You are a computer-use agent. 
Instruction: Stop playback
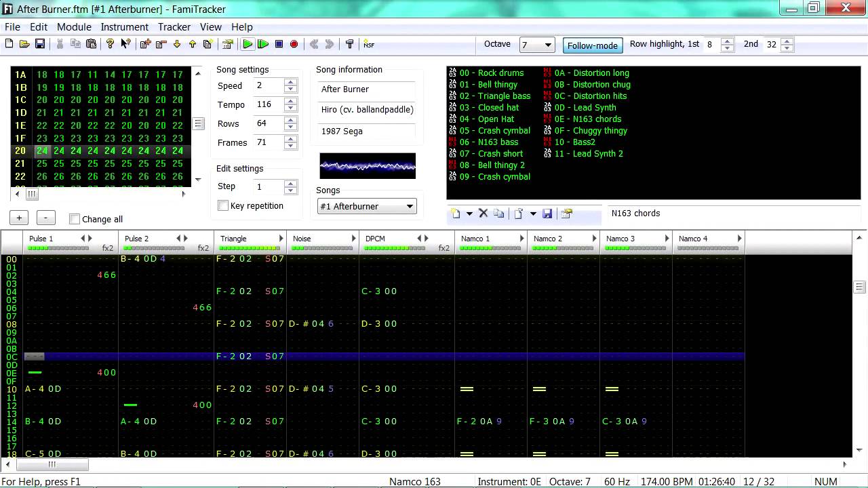[x=279, y=44]
